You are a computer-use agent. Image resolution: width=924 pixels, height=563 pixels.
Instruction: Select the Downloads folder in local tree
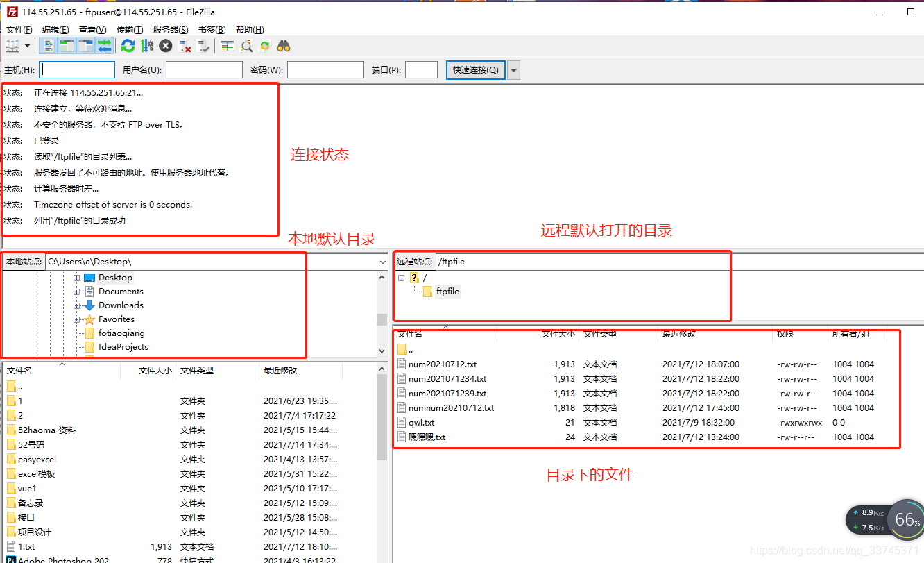121,305
